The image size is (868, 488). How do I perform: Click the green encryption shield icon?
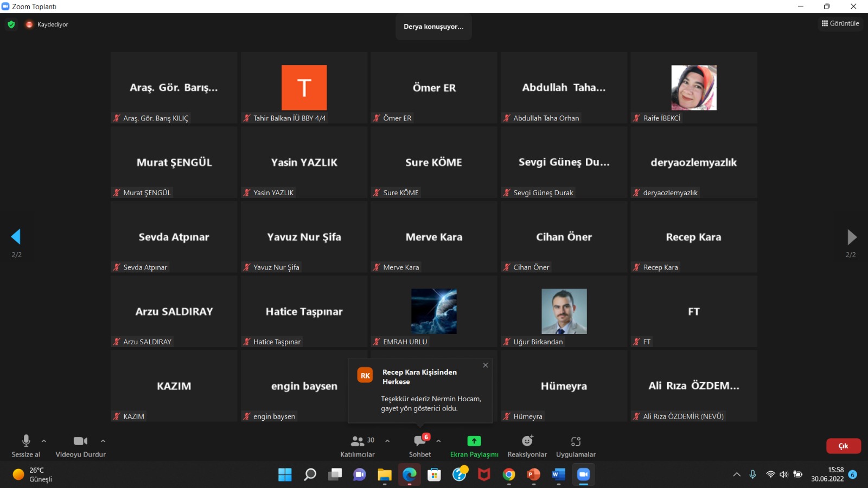click(11, 24)
